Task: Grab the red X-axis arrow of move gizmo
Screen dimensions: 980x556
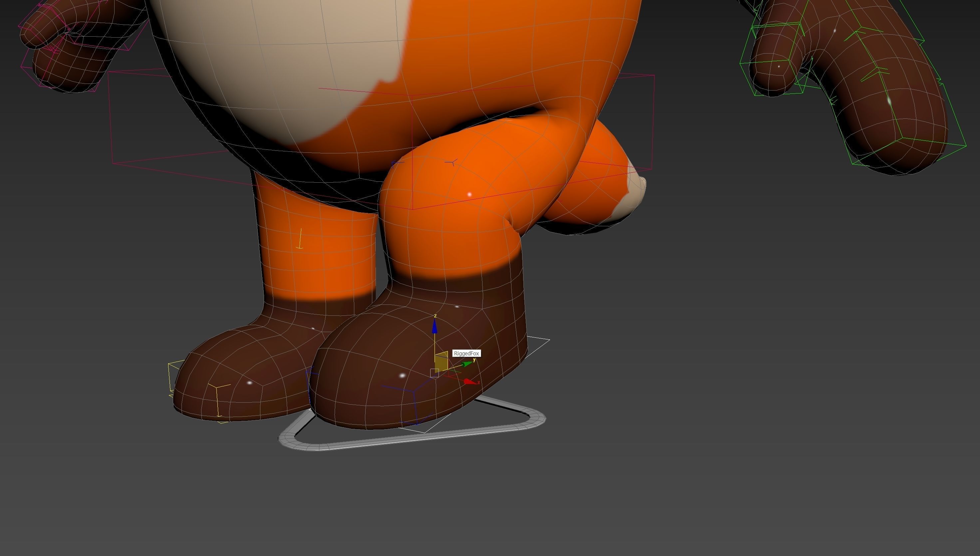Action: click(x=470, y=382)
